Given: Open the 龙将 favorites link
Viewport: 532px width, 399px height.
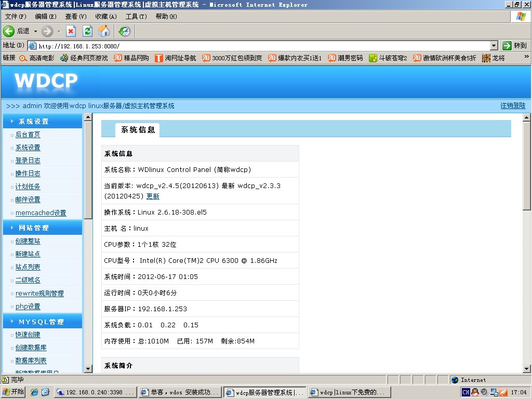Looking at the screenshot, I should [x=494, y=58].
